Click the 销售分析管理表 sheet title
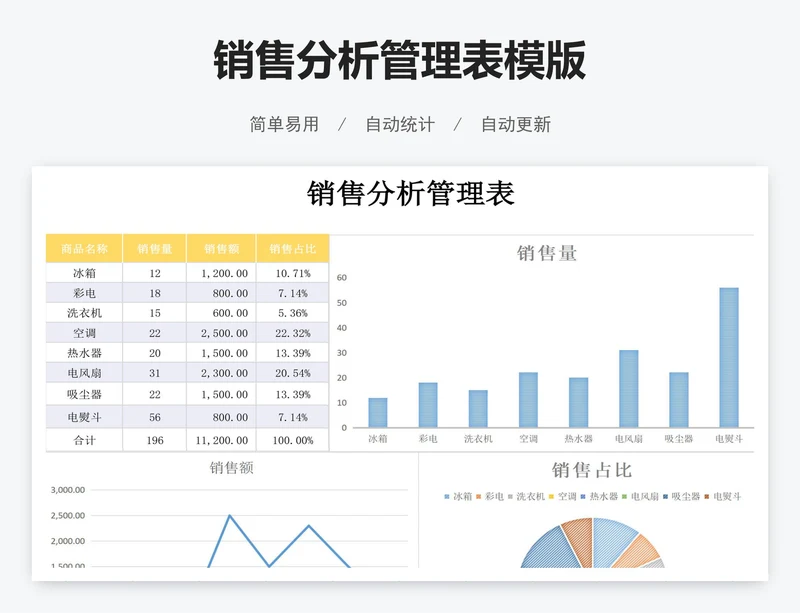 [411, 193]
